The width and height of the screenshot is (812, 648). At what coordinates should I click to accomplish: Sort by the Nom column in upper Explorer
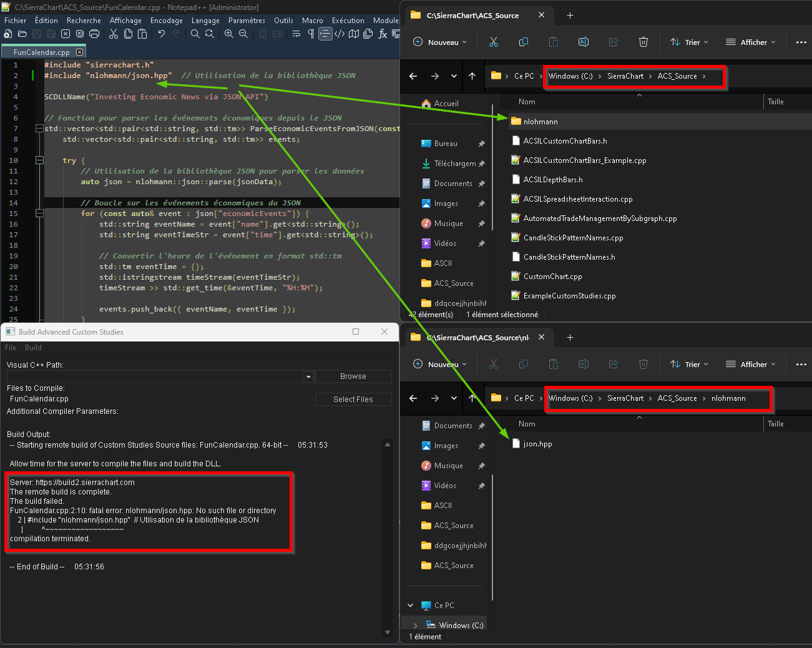pyautogui.click(x=527, y=102)
